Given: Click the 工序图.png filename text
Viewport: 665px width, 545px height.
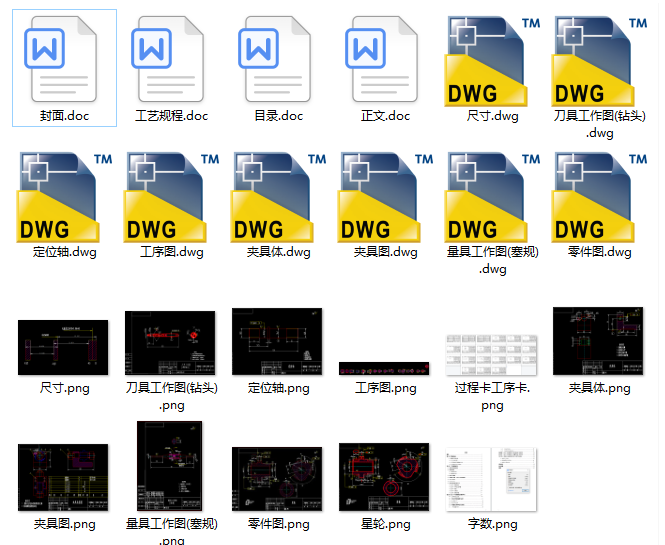Looking at the screenshot, I should pyautogui.click(x=386, y=388).
